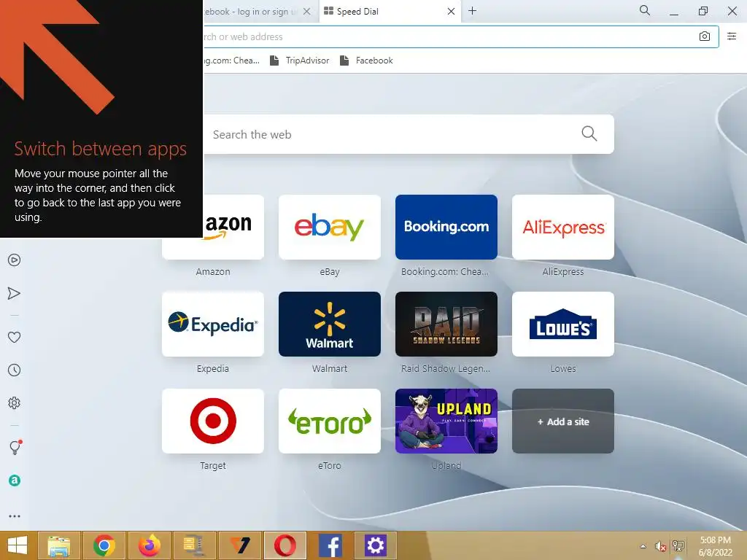Screen dimensions: 747x560
Task: Open the eToro speed dial tile
Action: [330, 421]
